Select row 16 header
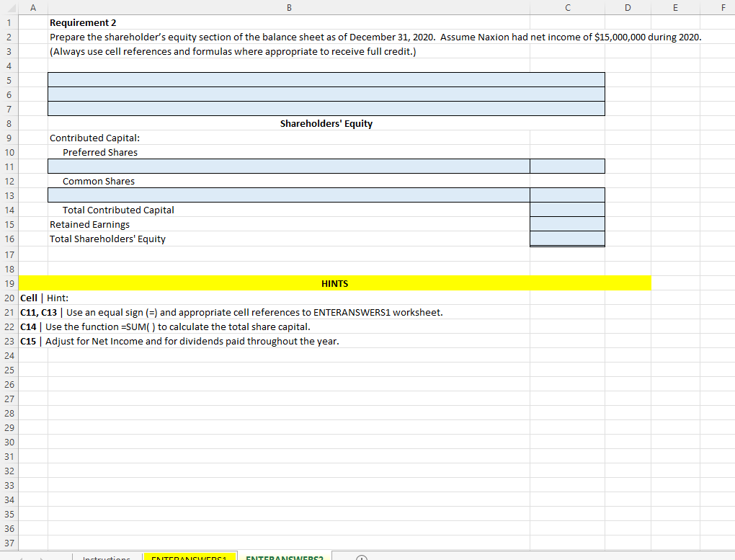Screen dimensions: 735x560 [9, 239]
